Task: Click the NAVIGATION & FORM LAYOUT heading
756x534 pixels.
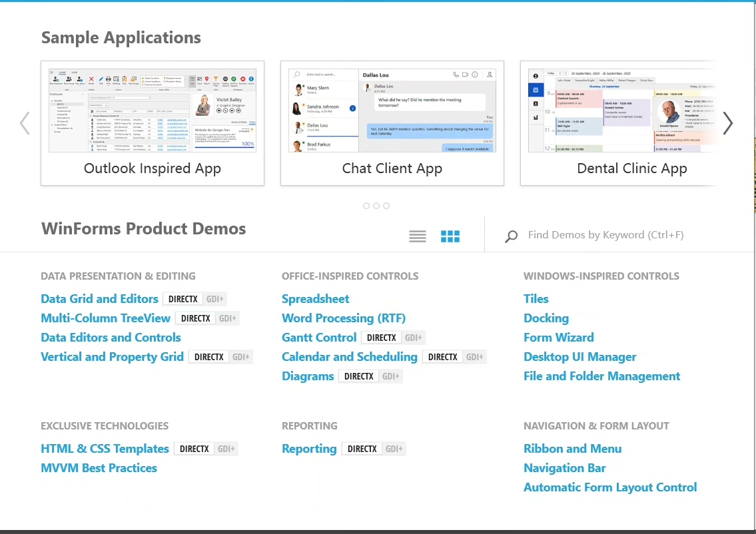Action: [x=596, y=426]
